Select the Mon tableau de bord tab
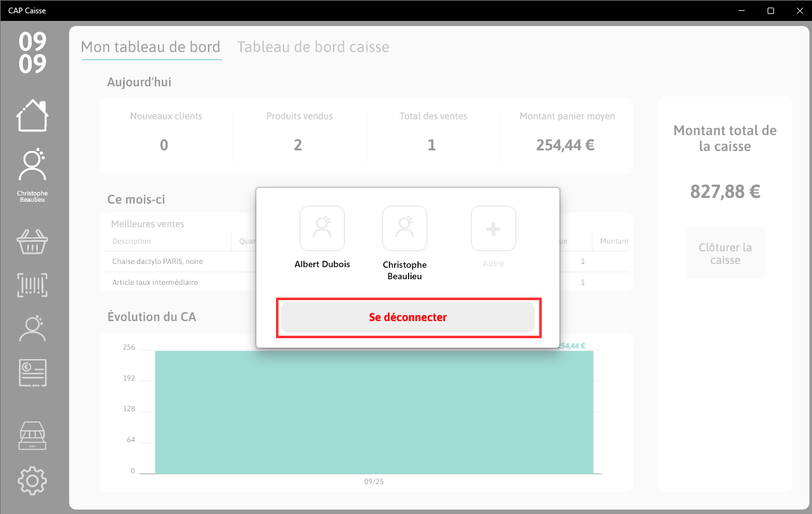 (151, 47)
